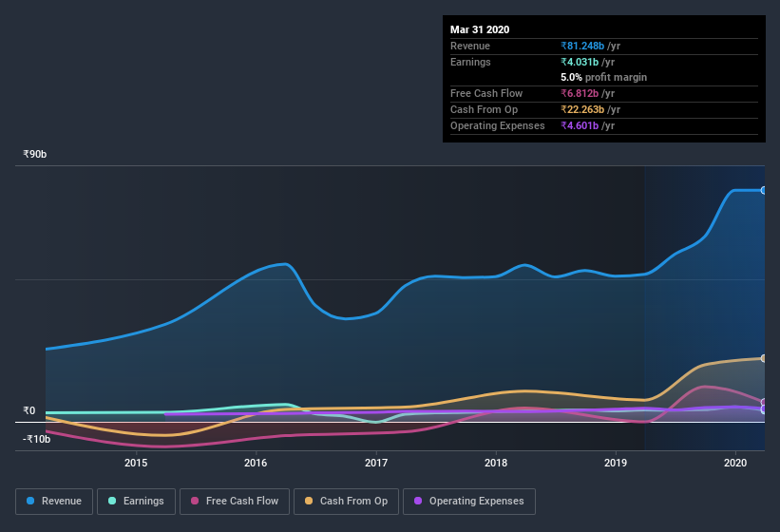The width and height of the screenshot is (780, 532).
Task: Select the 2015 axis label
Action: [x=136, y=463]
